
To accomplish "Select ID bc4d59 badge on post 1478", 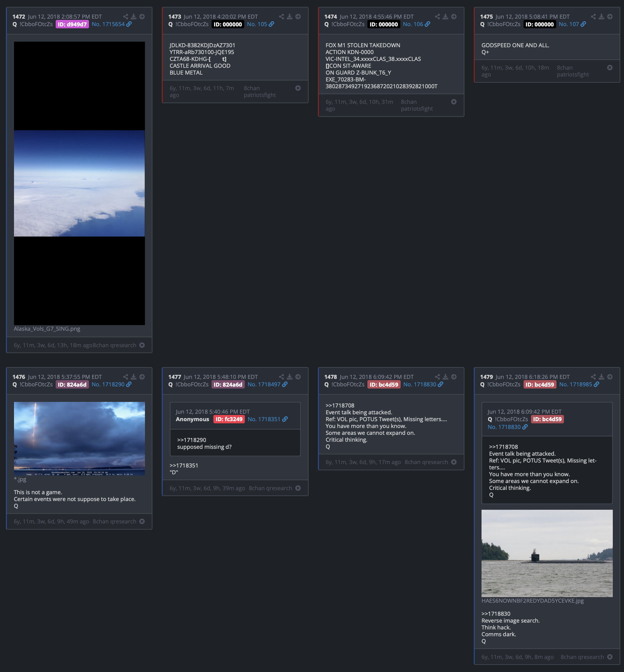I will pyautogui.click(x=384, y=384).
